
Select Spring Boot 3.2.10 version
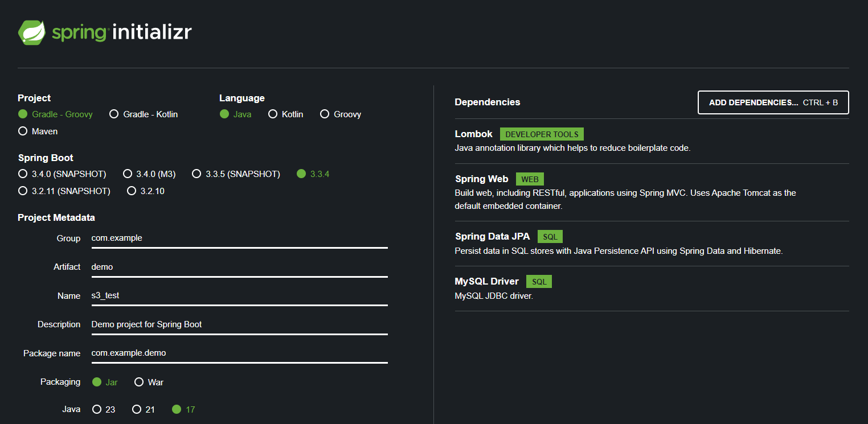coord(146,191)
